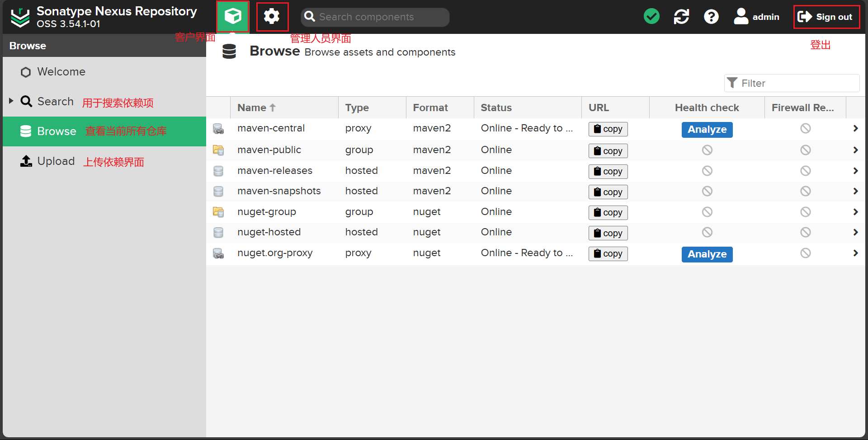868x440 pixels.
Task: Open nuget-hosted row chevron
Action: (855, 232)
